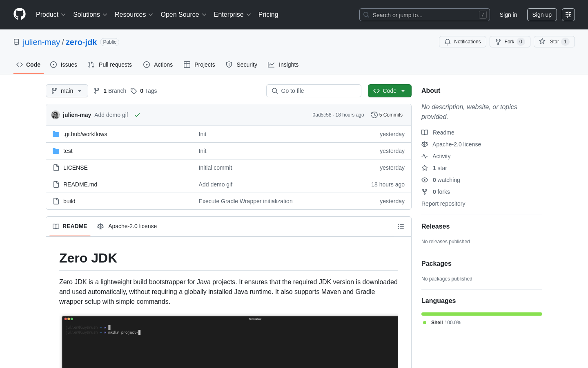
Task: Switch to the Actions tab
Action: click(158, 65)
